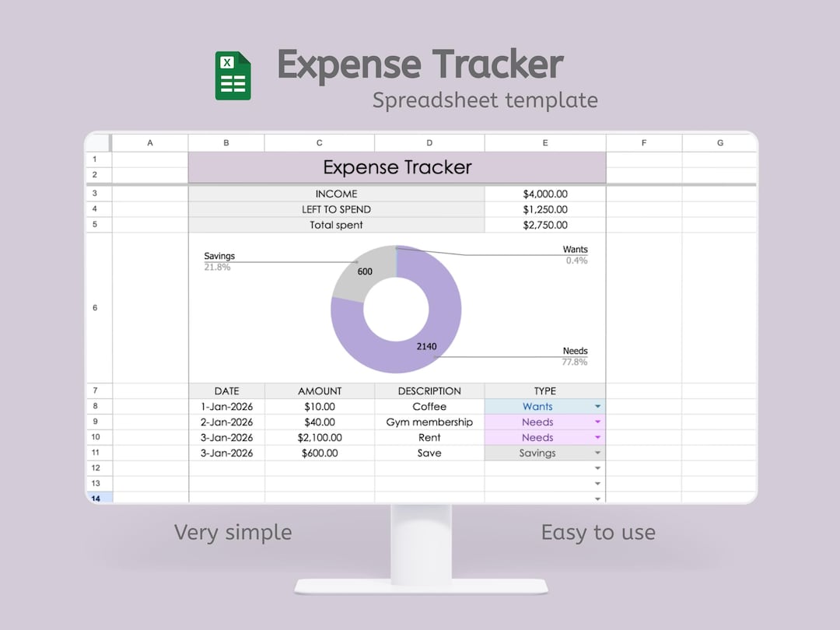840x630 pixels.
Task: Click the green spreadsheet app icon
Action: pos(233,75)
